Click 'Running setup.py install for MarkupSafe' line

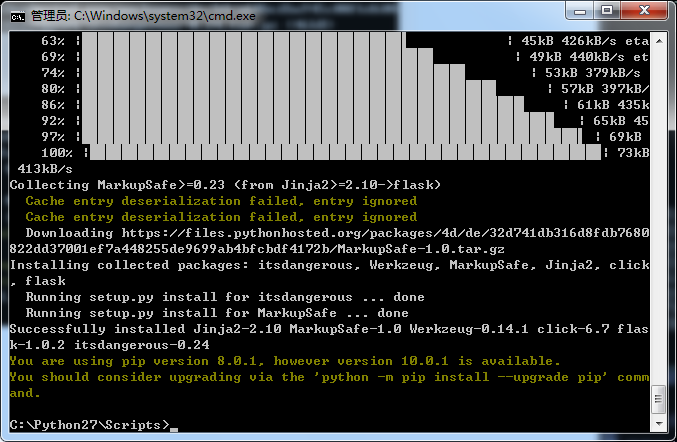coord(217,313)
